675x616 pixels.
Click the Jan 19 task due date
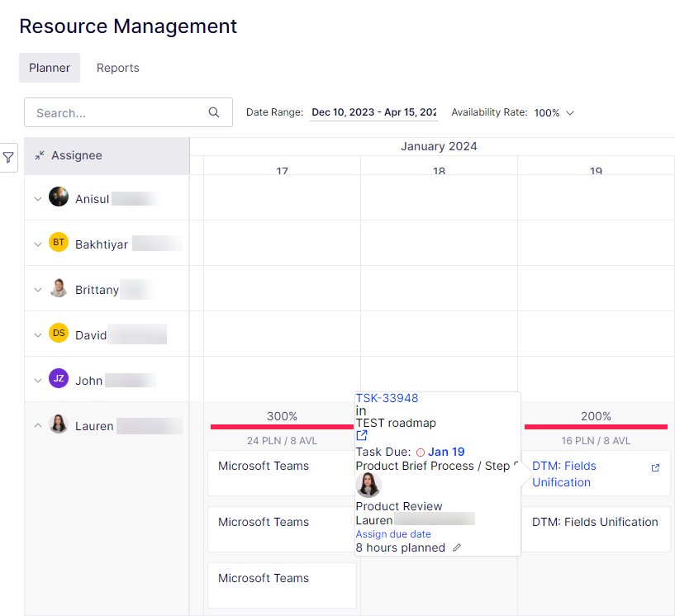coord(446,453)
